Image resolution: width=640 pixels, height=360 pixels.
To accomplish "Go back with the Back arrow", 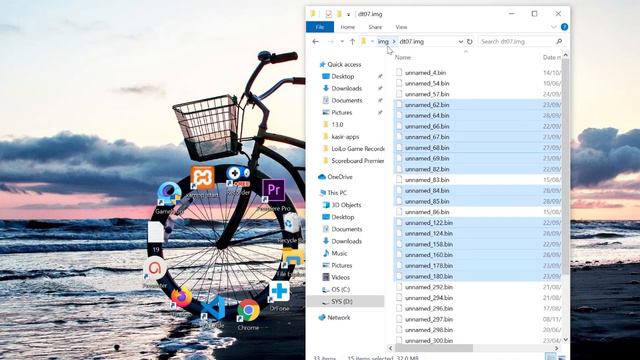I will (x=316, y=42).
